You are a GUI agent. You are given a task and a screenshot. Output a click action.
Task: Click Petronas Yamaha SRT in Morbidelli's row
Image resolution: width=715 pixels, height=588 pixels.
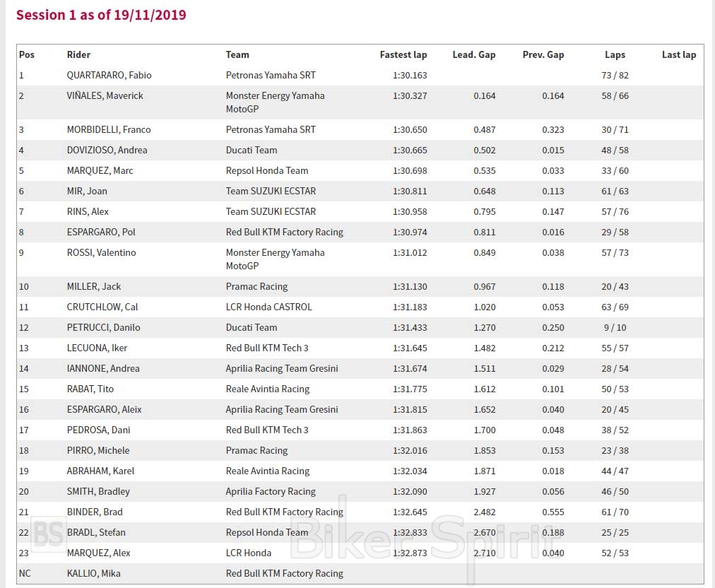coord(271,129)
